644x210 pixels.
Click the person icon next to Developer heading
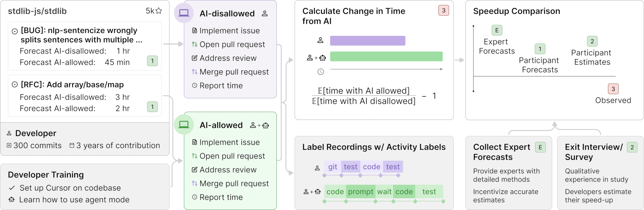[x=9, y=133]
